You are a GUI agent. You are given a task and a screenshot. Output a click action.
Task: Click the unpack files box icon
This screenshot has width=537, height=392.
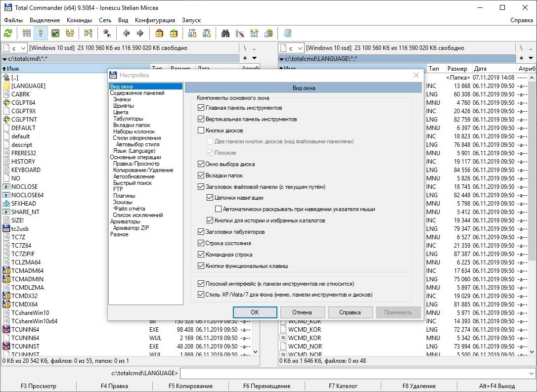tap(174, 33)
